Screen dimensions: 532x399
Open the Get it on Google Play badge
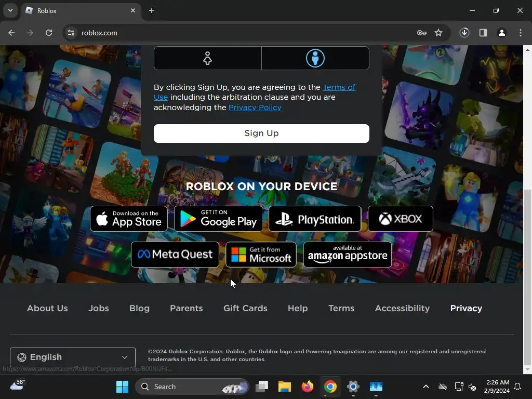218,219
